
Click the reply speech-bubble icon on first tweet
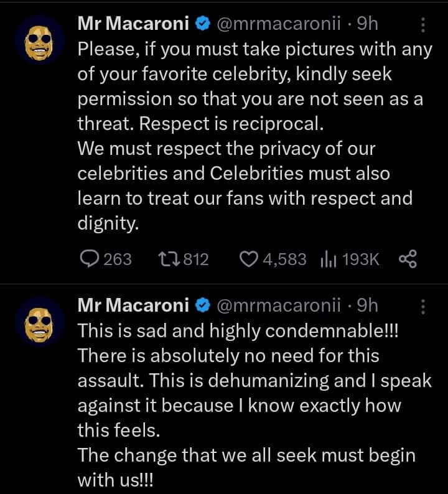click(90, 259)
